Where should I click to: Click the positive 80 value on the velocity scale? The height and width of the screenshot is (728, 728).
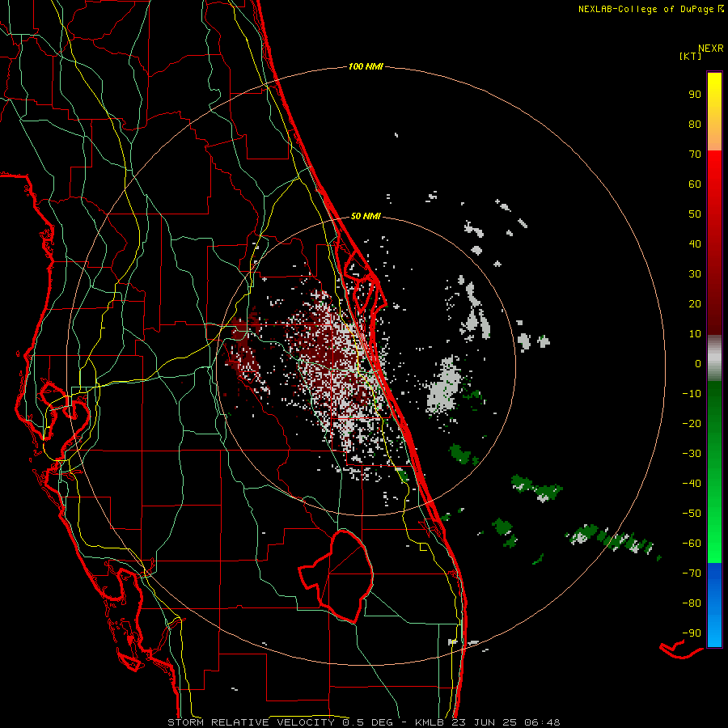695,124
